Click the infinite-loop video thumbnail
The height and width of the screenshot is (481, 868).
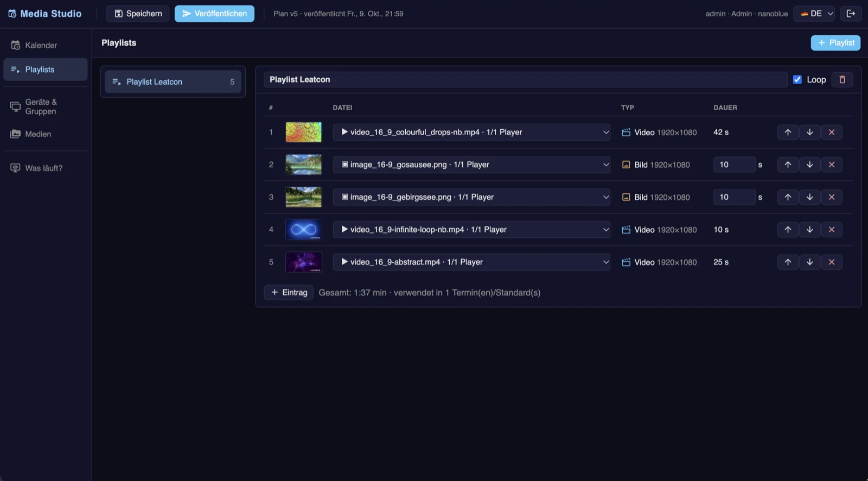[304, 230]
